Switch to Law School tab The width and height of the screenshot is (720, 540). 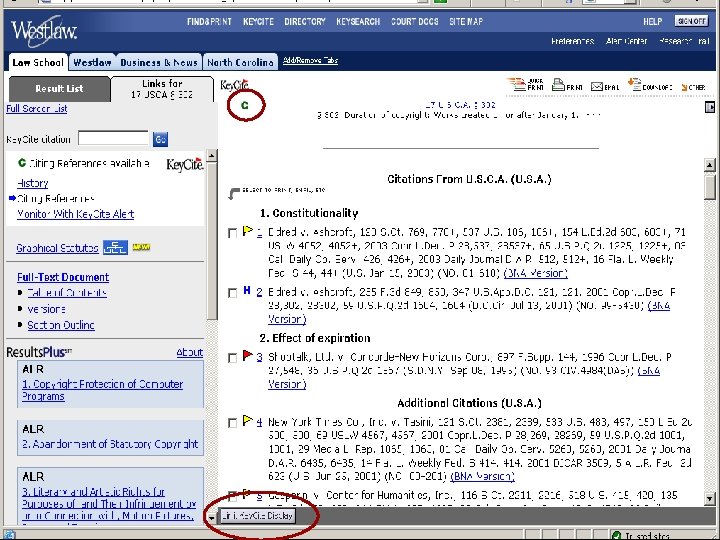click(x=38, y=62)
